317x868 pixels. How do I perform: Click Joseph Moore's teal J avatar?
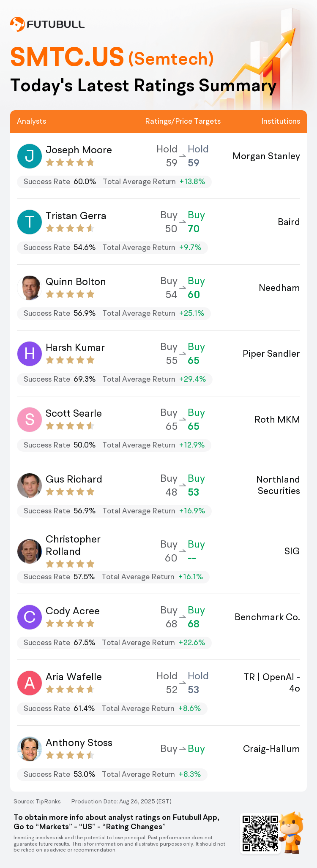30,156
